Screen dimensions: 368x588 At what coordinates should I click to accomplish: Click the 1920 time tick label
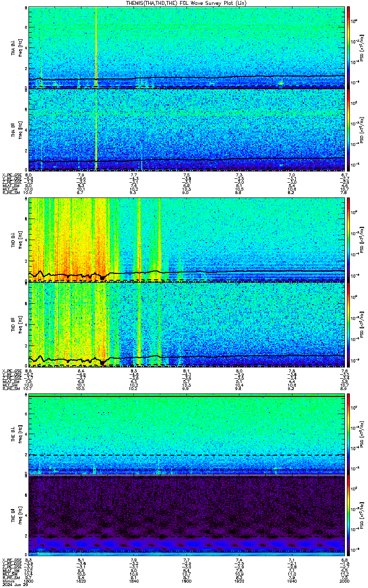pos(239,581)
